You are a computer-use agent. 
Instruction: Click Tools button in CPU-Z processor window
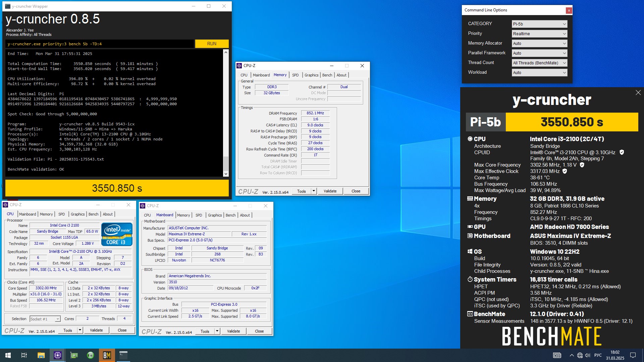[x=68, y=330]
